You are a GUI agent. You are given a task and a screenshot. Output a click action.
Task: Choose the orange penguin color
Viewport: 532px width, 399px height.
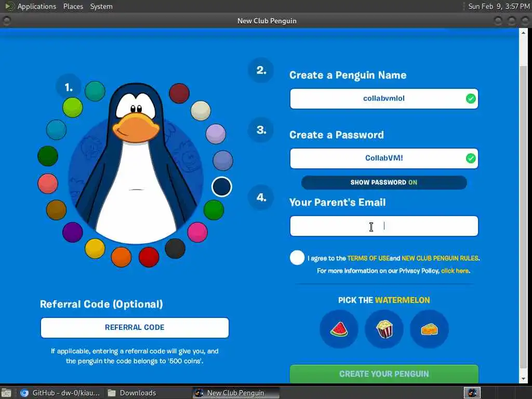(121, 257)
